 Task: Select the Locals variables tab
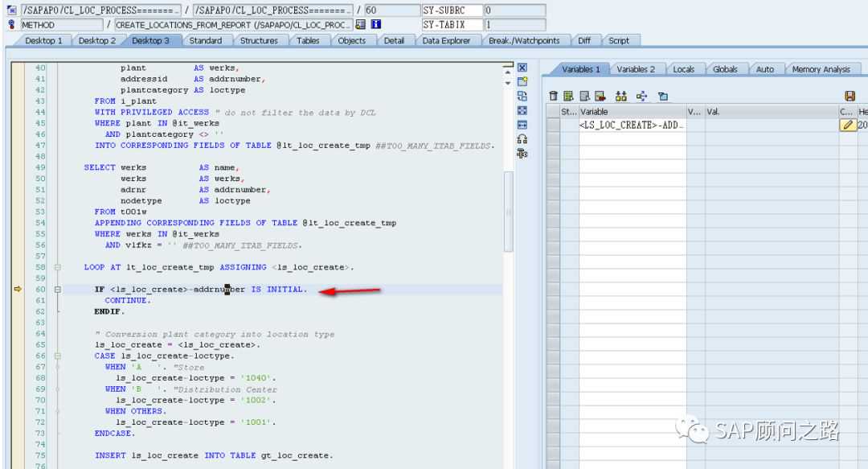click(683, 69)
